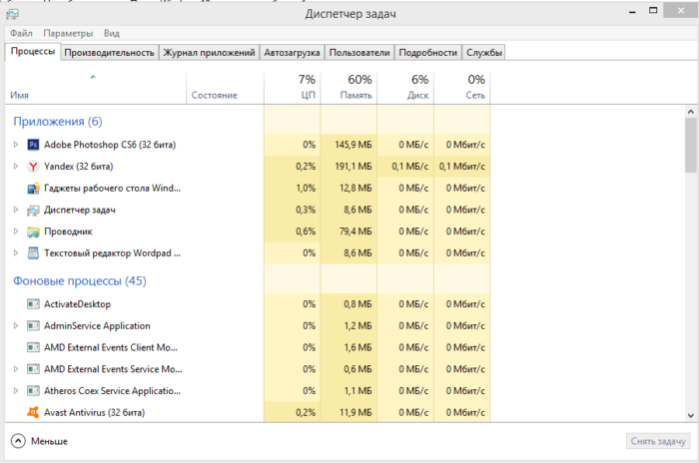Sort by the Имя column header

click(x=95, y=88)
